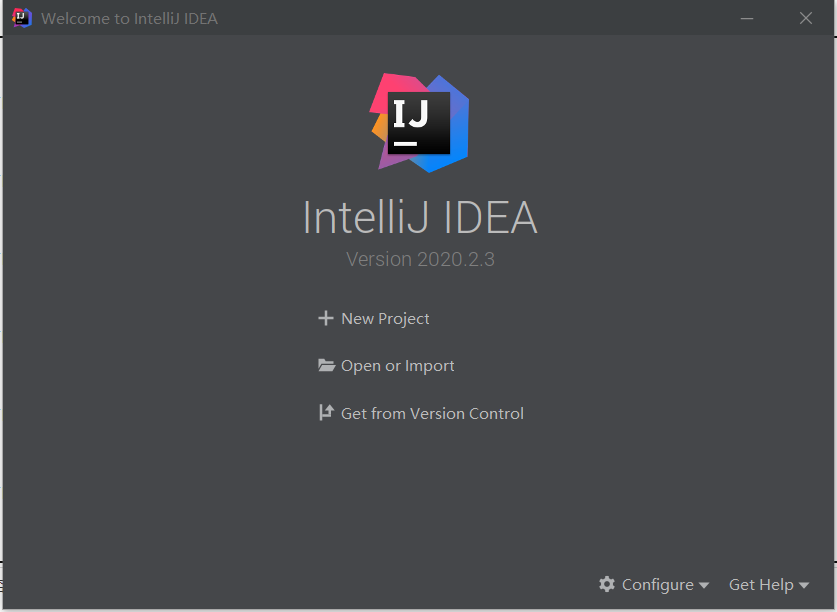
Task: Close the Welcome to IntelliJ IDEA window
Action: tap(806, 18)
